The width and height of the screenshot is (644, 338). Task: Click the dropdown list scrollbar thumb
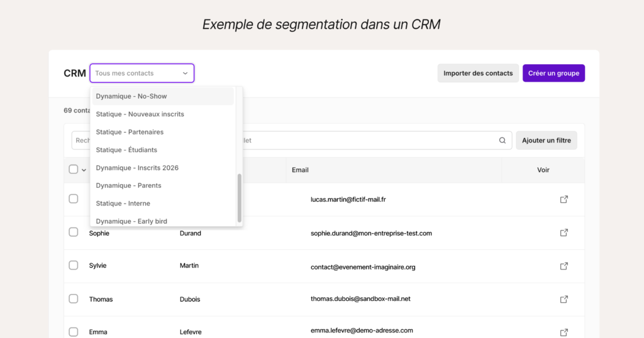[x=240, y=198]
